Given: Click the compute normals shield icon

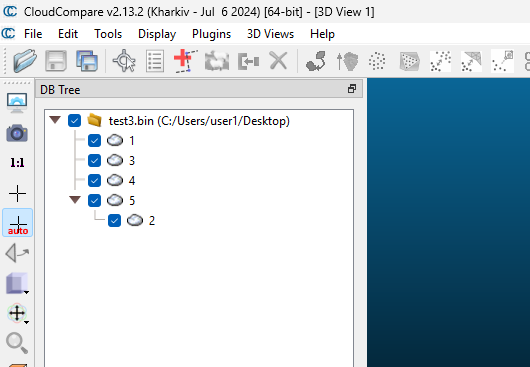Looking at the screenshot, I should [x=347, y=61].
